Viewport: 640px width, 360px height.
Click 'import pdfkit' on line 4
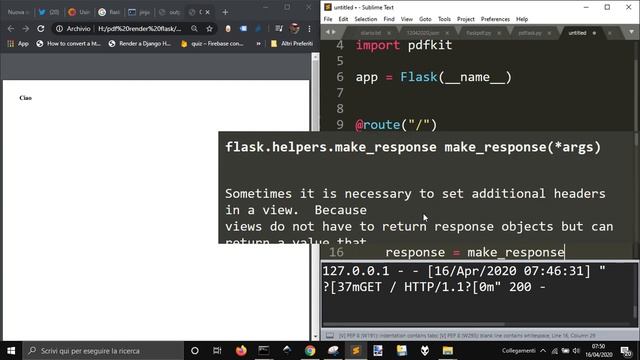pos(404,45)
